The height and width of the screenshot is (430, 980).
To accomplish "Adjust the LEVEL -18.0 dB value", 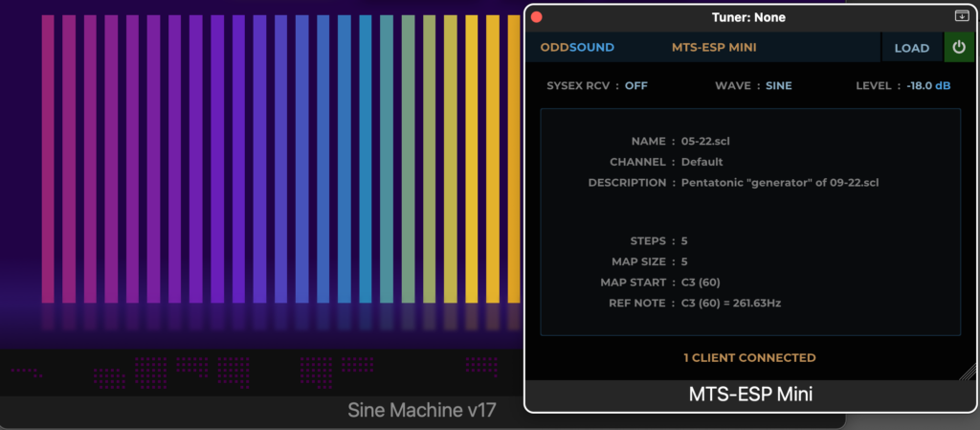I will tap(928, 85).
